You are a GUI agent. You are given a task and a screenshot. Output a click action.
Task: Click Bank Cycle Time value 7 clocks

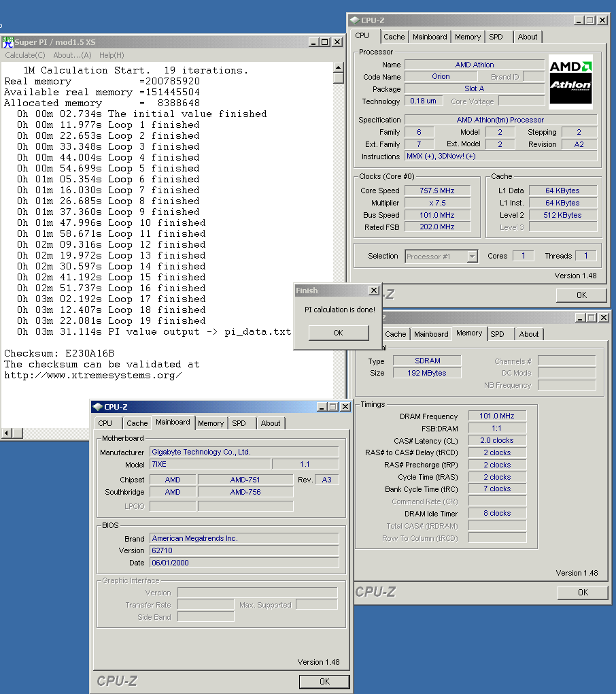point(497,489)
